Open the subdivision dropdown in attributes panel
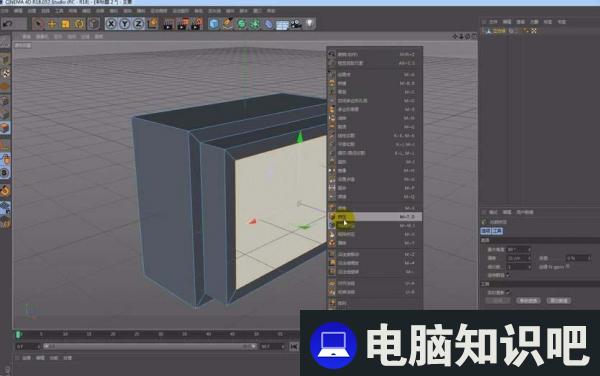 click(518, 267)
